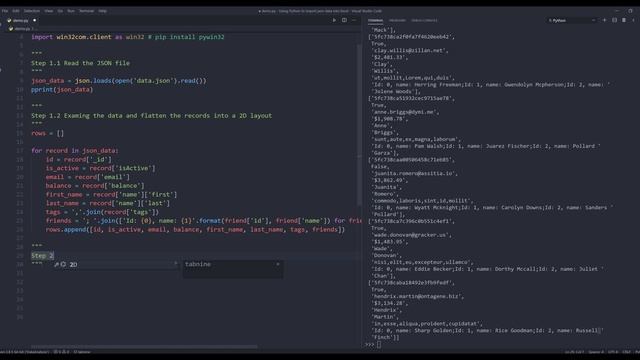Split the editor with split icon
The width and height of the screenshot is (640, 360).
pyautogui.click(x=344, y=20)
